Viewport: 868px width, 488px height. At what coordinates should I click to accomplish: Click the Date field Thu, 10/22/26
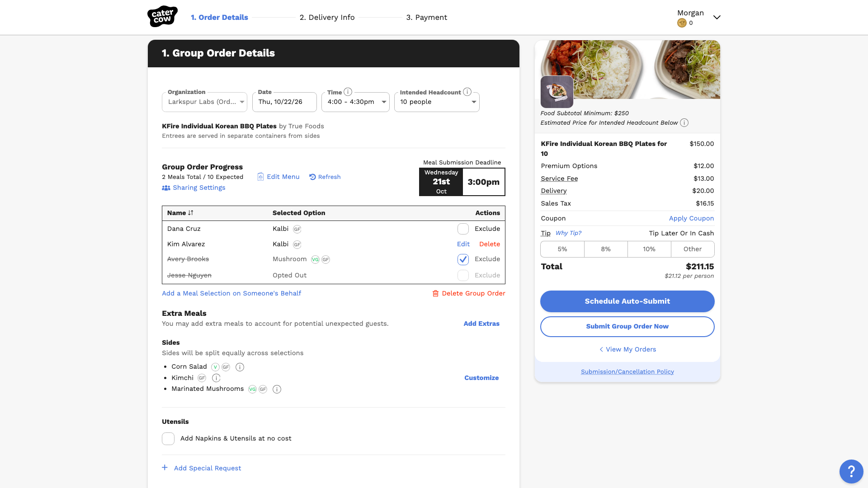(285, 102)
